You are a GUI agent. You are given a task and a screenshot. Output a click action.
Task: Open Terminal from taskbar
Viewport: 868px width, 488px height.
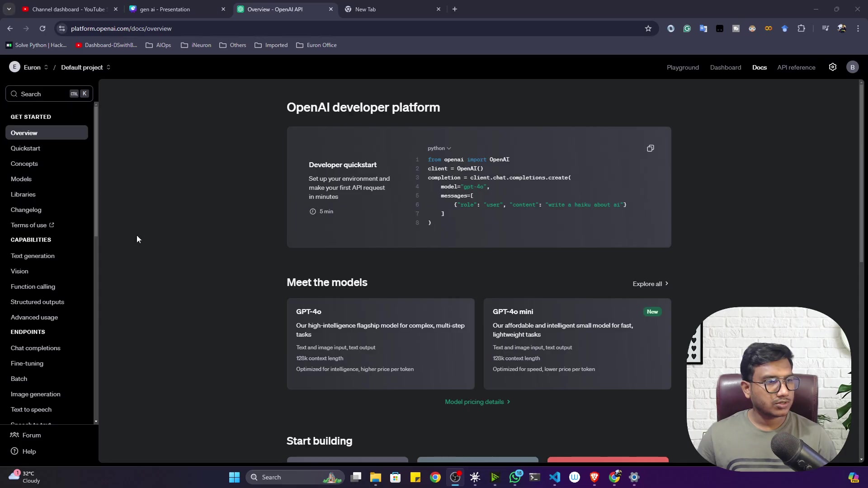pos(535,477)
